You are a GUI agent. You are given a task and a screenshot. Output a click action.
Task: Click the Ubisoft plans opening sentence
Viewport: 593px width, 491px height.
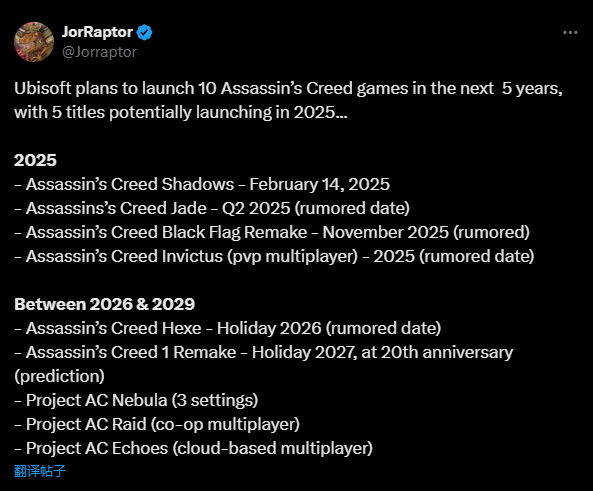(289, 88)
